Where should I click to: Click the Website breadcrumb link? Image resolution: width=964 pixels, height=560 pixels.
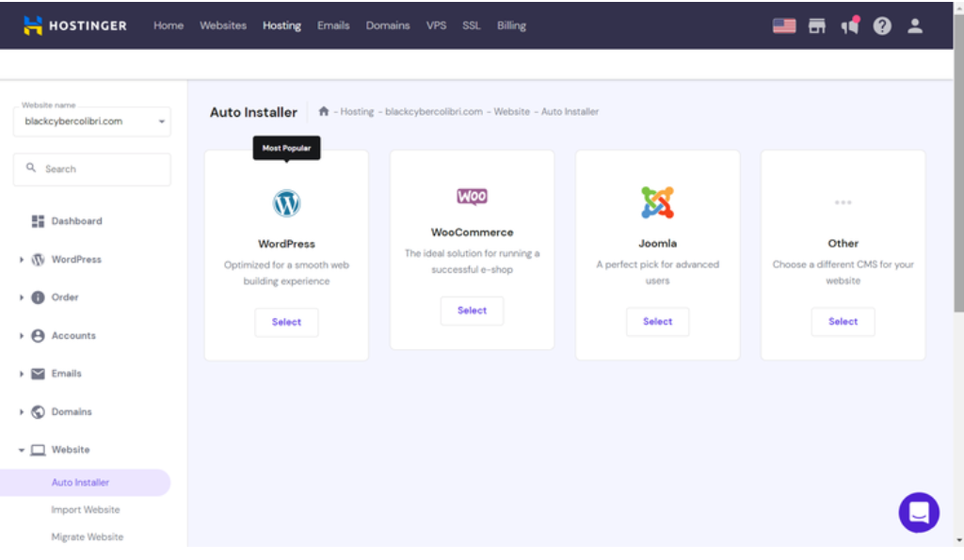(511, 111)
